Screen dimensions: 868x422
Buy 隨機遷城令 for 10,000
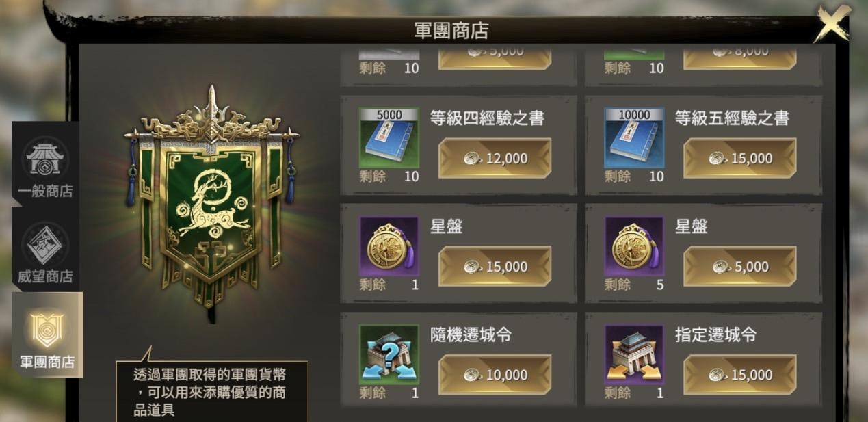495,375
